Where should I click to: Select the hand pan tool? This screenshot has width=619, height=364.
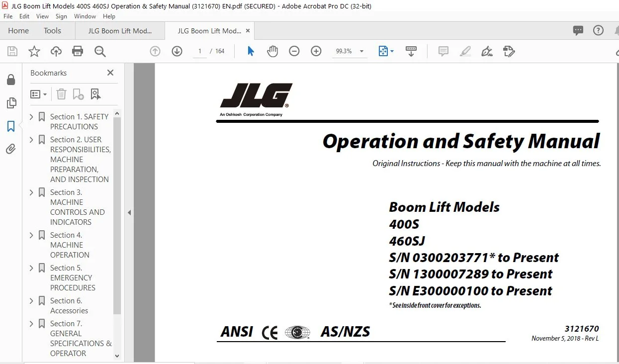coord(272,51)
